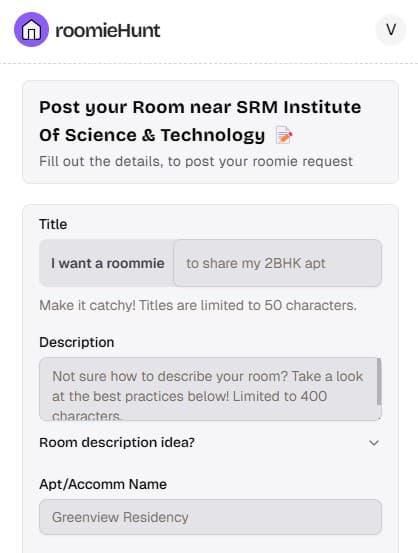
Task: Focus the title field 'to share my 2BHK apt'
Action: point(278,263)
